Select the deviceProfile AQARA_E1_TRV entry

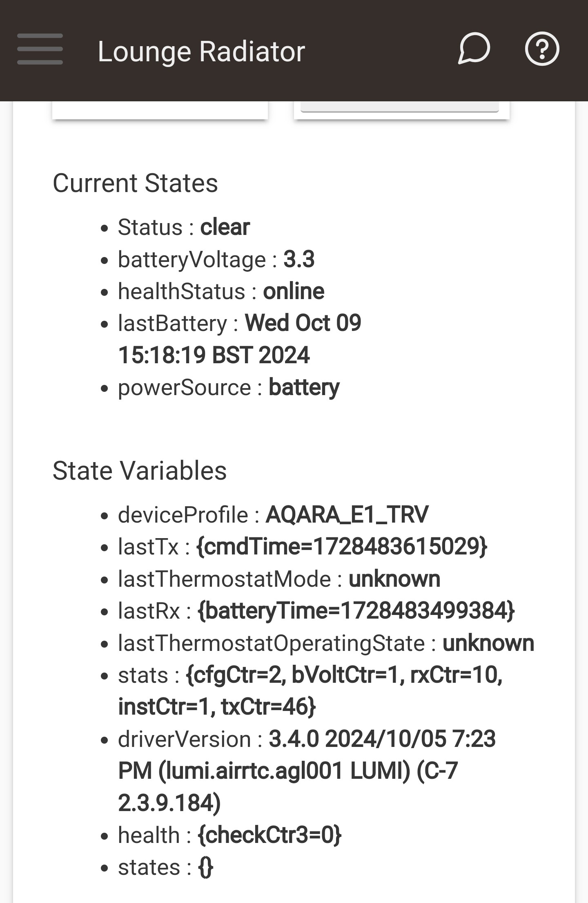pyautogui.click(x=273, y=515)
